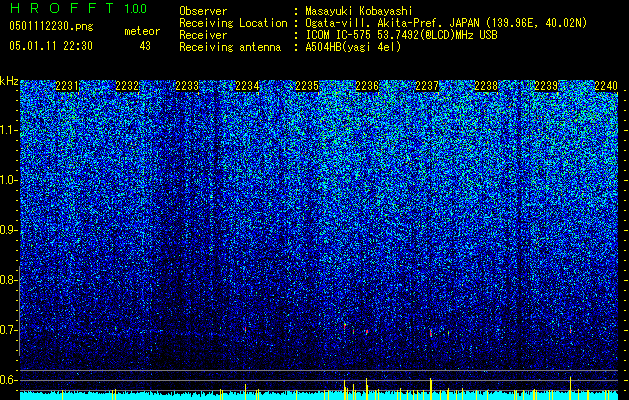Click the 'Observer' field label
629x400 pixels.
[x=203, y=11]
